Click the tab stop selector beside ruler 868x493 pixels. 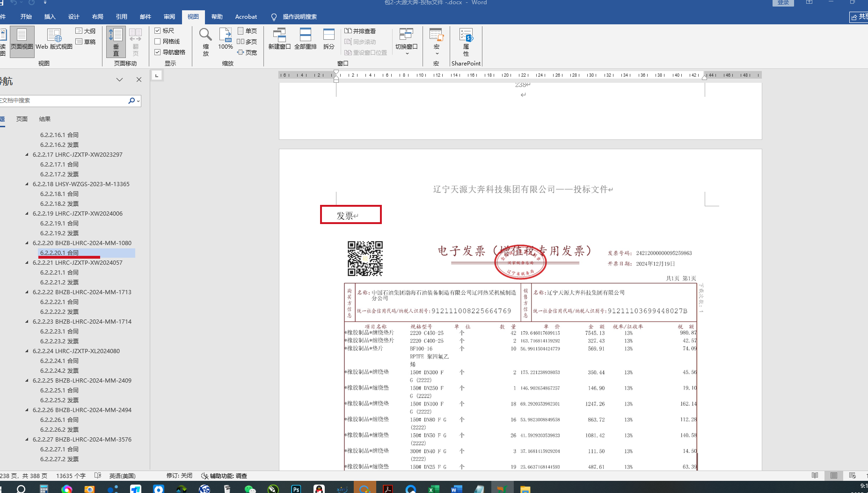click(157, 75)
